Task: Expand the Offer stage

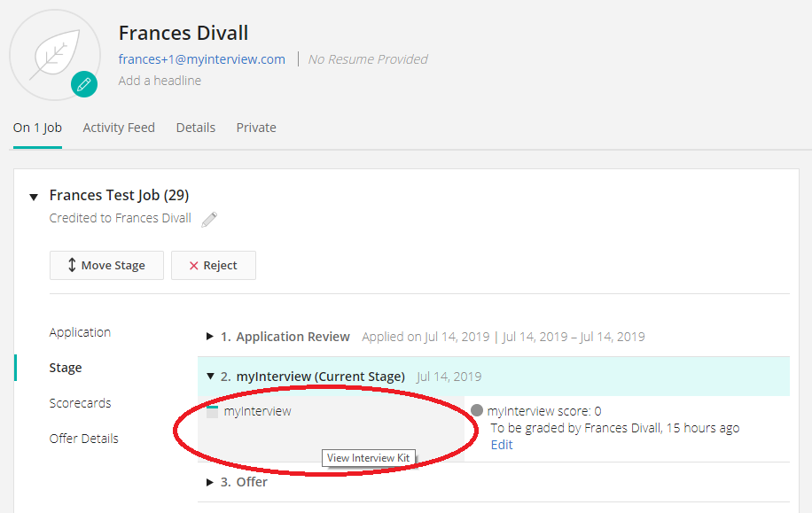Action: [210, 482]
